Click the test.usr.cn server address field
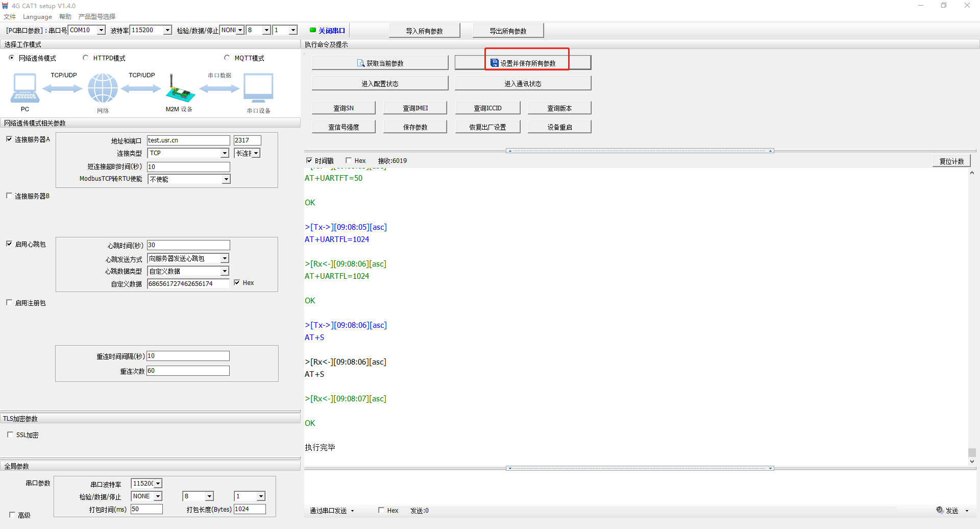This screenshot has height=529, width=980. (x=188, y=140)
